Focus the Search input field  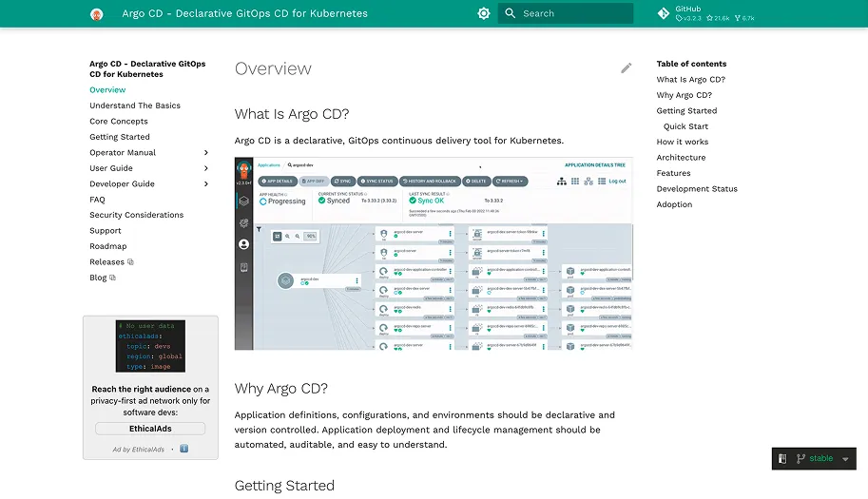[x=566, y=13]
